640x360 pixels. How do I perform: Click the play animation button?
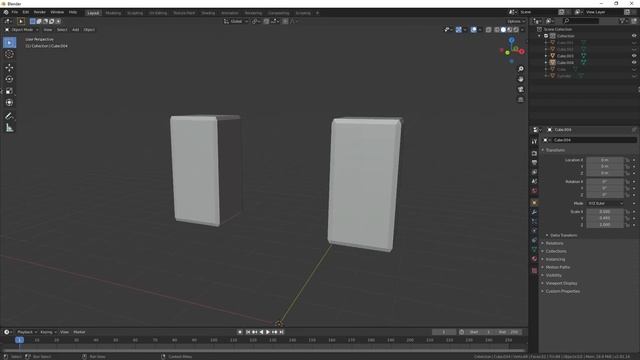click(x=268, y=332)
